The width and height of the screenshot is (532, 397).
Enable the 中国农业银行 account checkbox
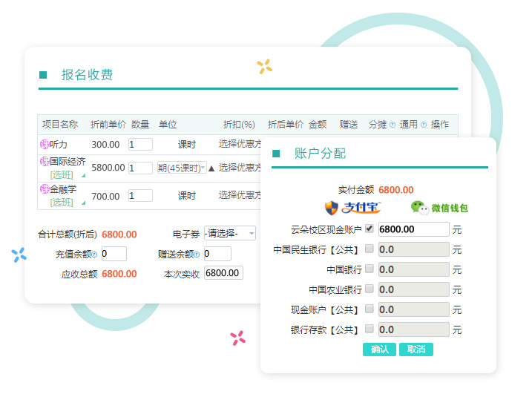tap(370, 289)
